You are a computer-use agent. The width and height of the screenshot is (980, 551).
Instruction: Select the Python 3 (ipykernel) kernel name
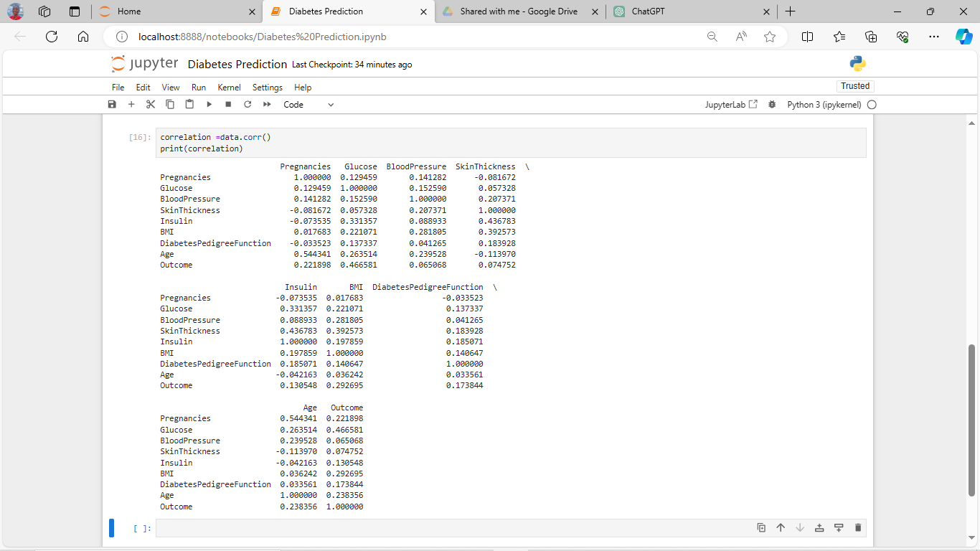(x=824, y=105)
